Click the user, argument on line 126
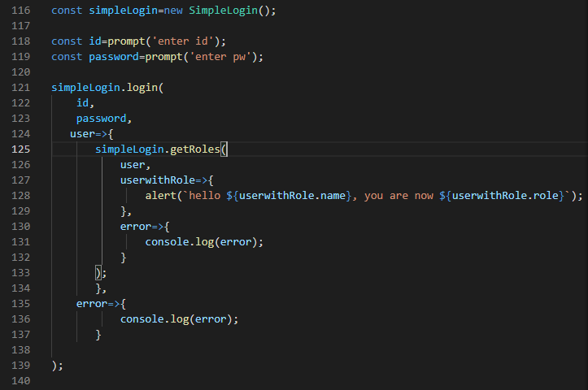Screen dimensions: 588x390 coord(135,165)
